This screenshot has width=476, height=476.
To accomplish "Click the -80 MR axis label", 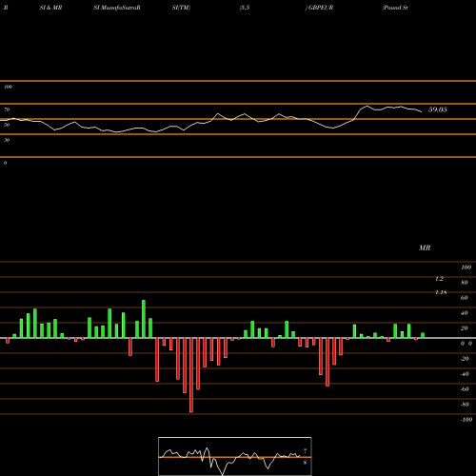I will pyautogui.click(x=465, y=405).
